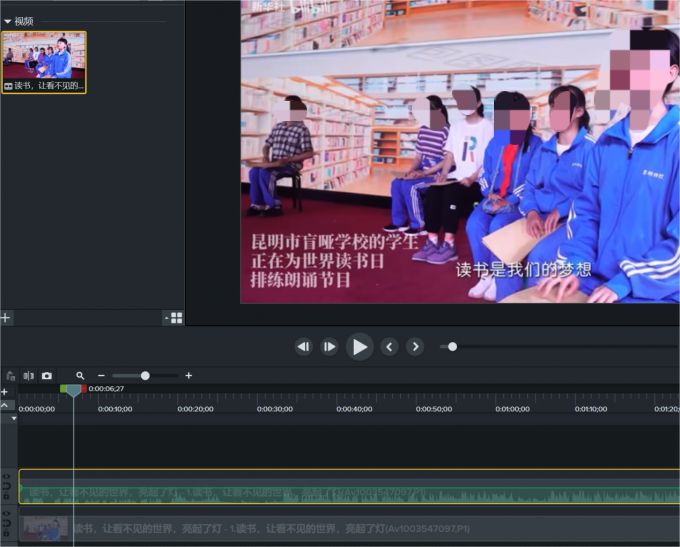Image resolution: width=680 pixels, height=547 pixels.
Task: Collapse the 视频 section in media bin
Action: [8, 21]
